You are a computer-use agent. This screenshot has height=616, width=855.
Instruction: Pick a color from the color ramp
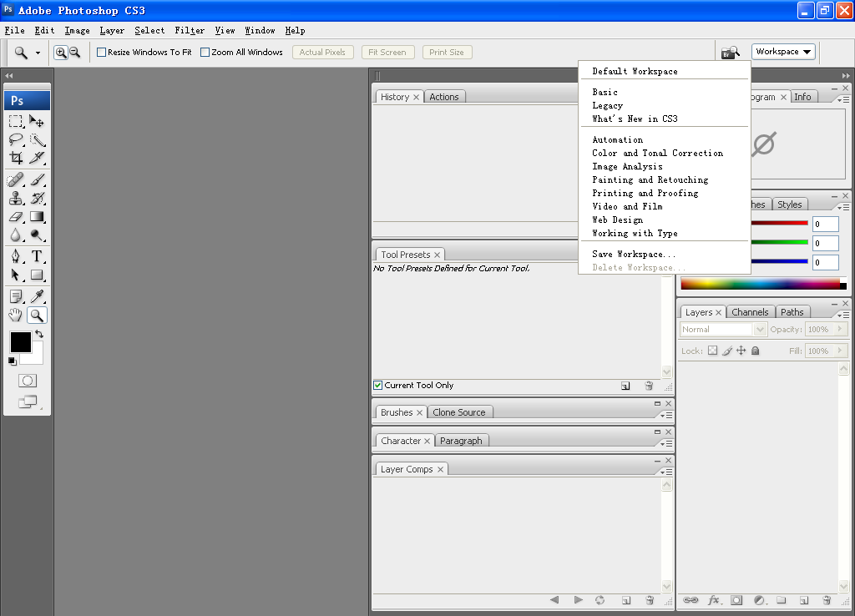[760, 284]
